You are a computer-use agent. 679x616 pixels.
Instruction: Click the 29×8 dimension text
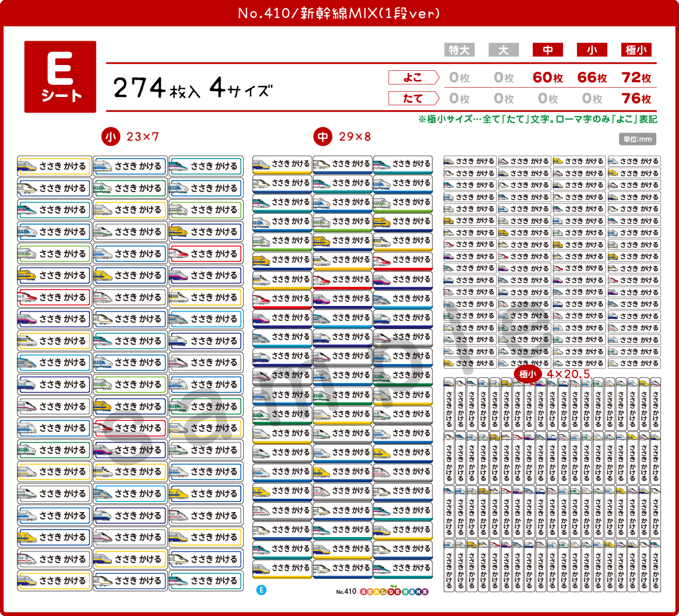point(355,137)
